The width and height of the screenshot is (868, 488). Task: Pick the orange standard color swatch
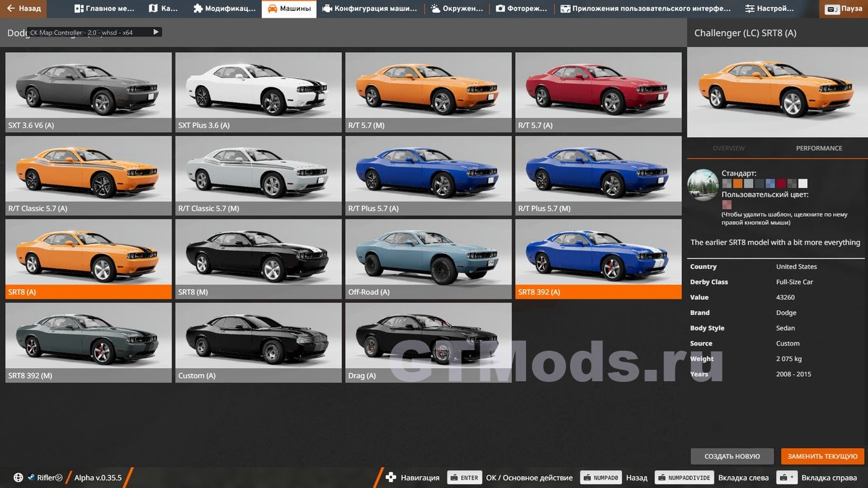[x=738, y=184]
